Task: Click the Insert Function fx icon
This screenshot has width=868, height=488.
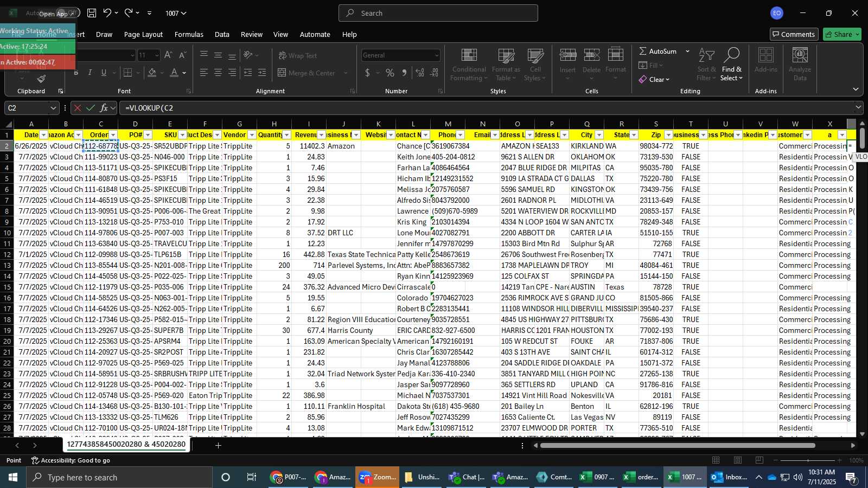Action: point(104,108)
